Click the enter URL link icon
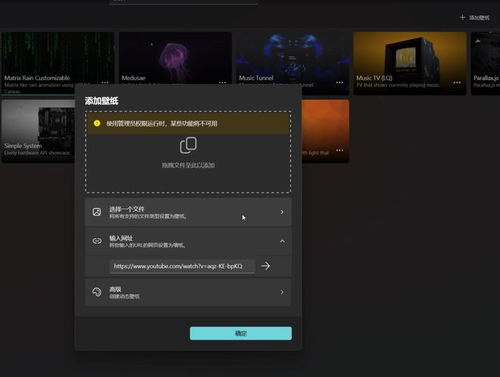The height and width of the screenshot is (377, 500). [x=97, y=241]
